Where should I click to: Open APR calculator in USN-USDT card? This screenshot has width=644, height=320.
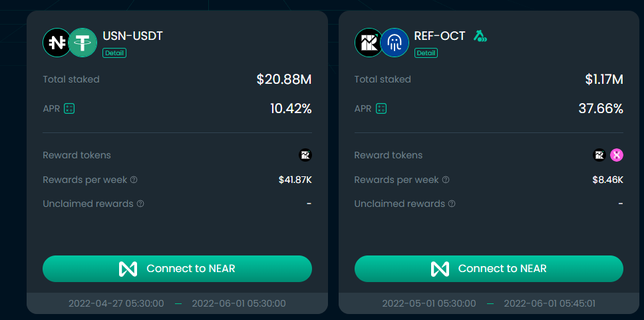[69, 109]
